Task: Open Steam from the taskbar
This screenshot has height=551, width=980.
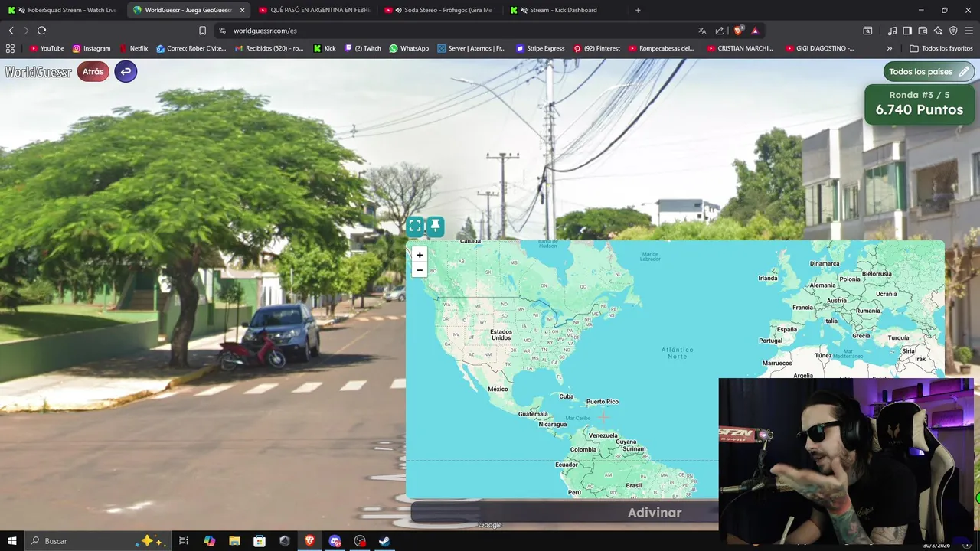Action: click(x=384, y=541)
